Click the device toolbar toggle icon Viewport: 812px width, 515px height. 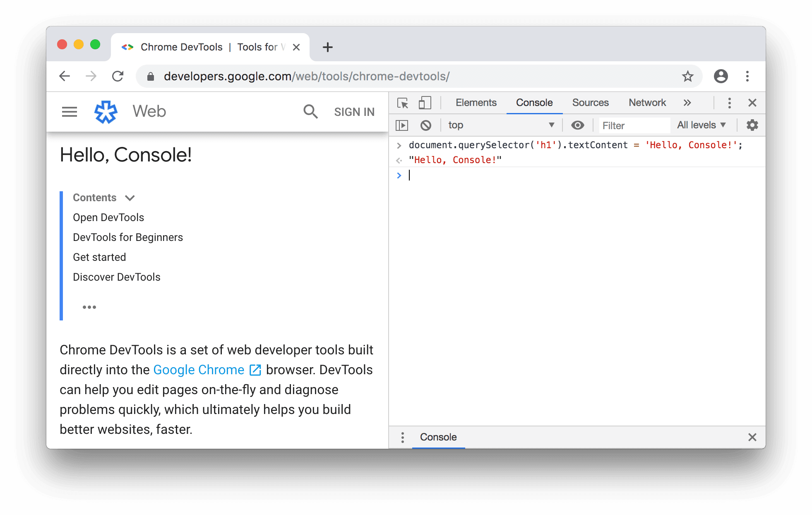tap(424, 102)
